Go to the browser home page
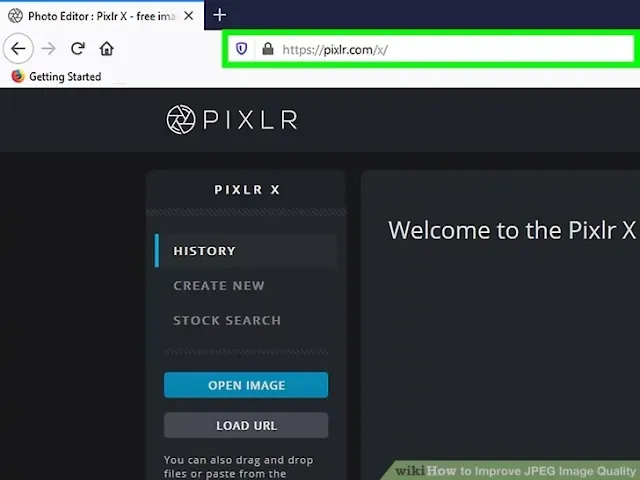640x480 pixels. [x=107, y=49]
